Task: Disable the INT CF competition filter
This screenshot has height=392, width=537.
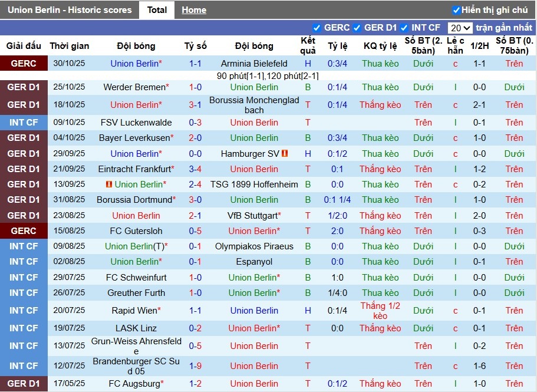Action: [x=404, y=28]
